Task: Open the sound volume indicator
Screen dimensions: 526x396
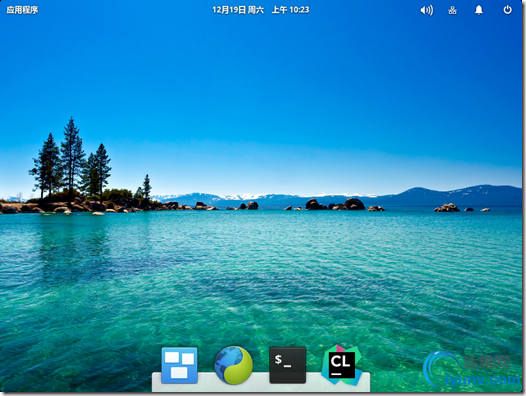Action: (x=427, y=10)
